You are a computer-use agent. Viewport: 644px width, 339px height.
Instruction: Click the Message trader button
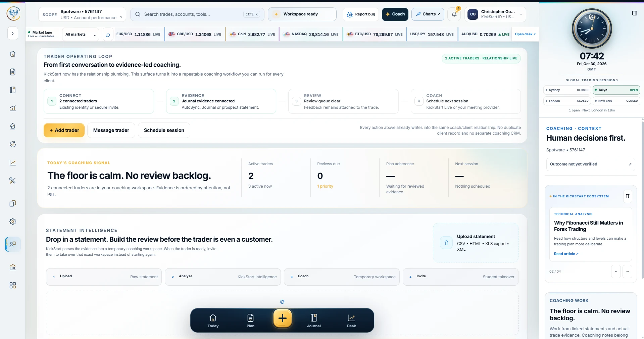(x=111, y=130)
